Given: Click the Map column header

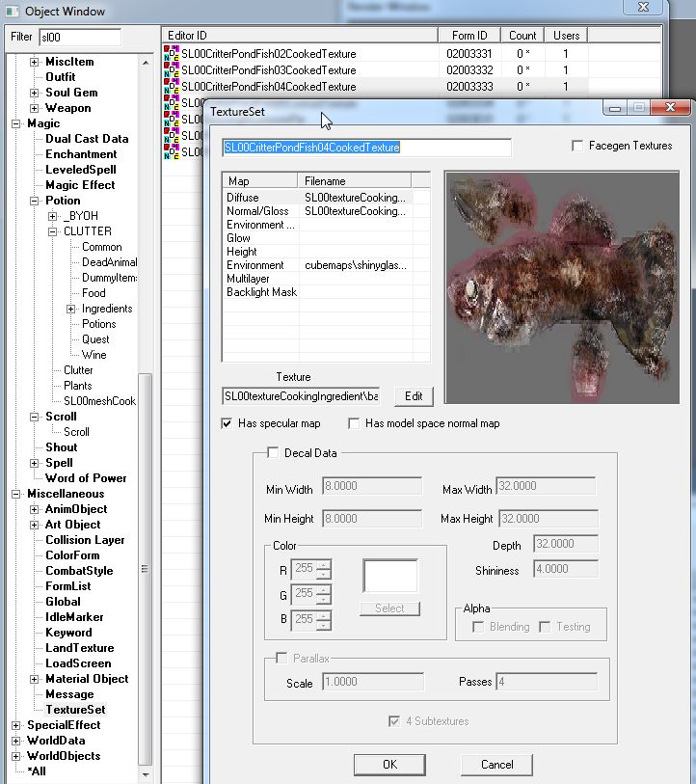Looking at the screenshot, I should [x=260, y=181].
